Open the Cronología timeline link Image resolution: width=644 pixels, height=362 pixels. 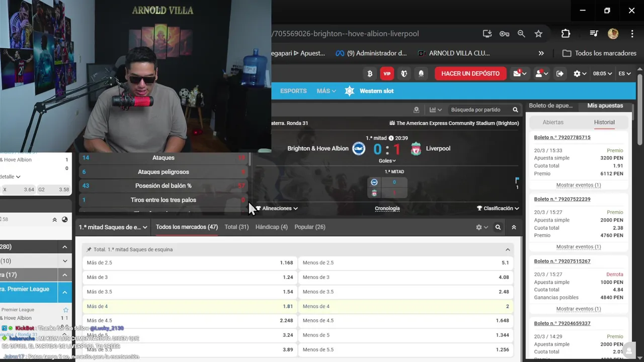point(387,208)
